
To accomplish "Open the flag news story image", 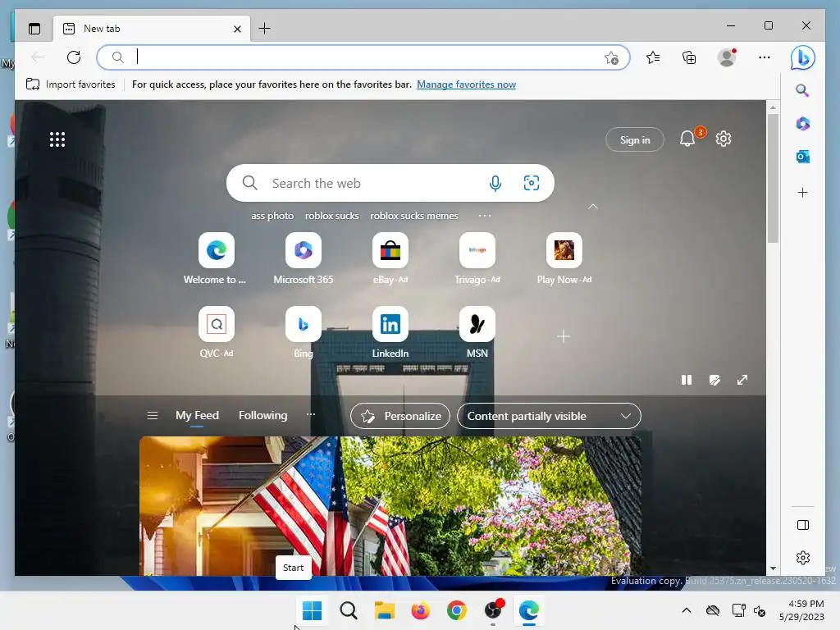I will click(390, 505).
